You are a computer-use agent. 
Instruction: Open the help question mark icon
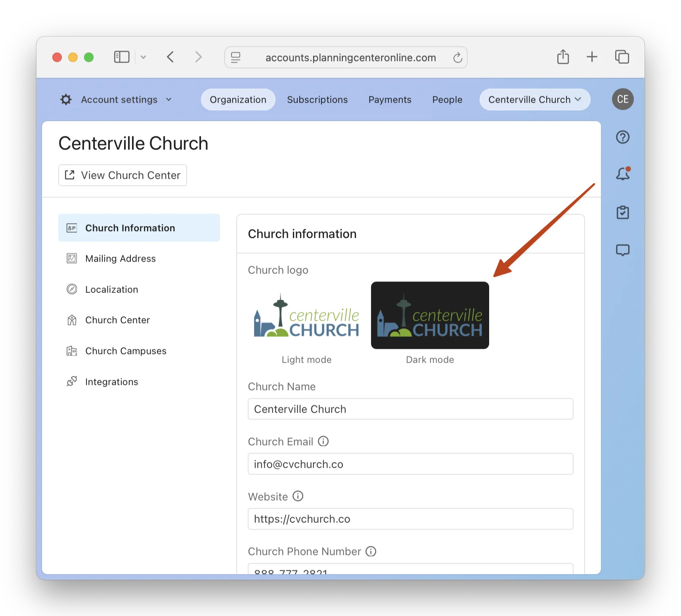(x=623, y=137)
